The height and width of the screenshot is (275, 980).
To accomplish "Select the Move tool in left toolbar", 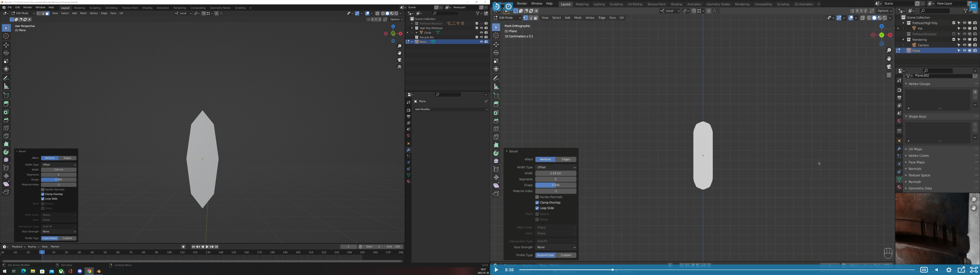I will tap(6, 45).
